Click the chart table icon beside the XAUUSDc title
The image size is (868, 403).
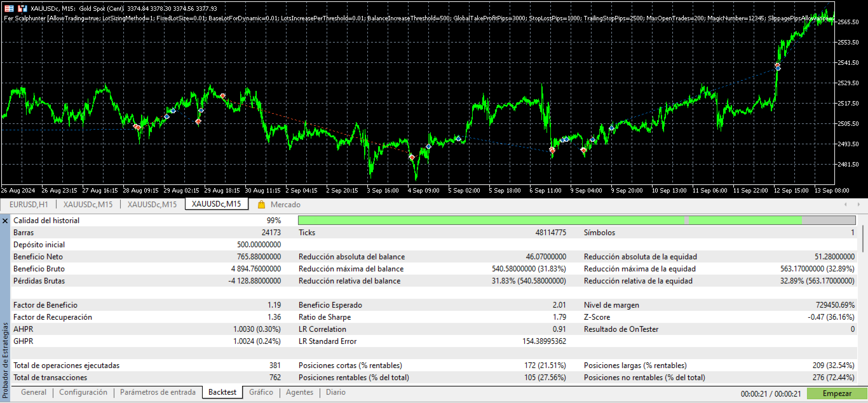tap(8, 9)
